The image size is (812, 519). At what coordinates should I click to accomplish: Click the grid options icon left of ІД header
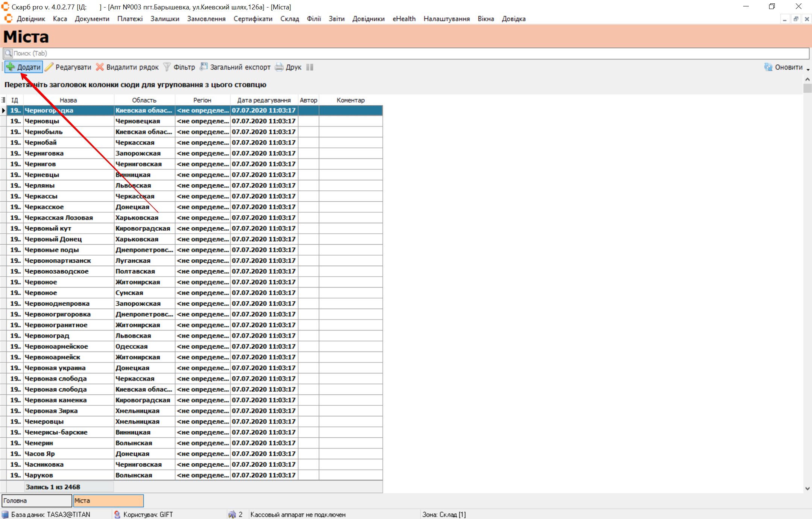(3, 100)
